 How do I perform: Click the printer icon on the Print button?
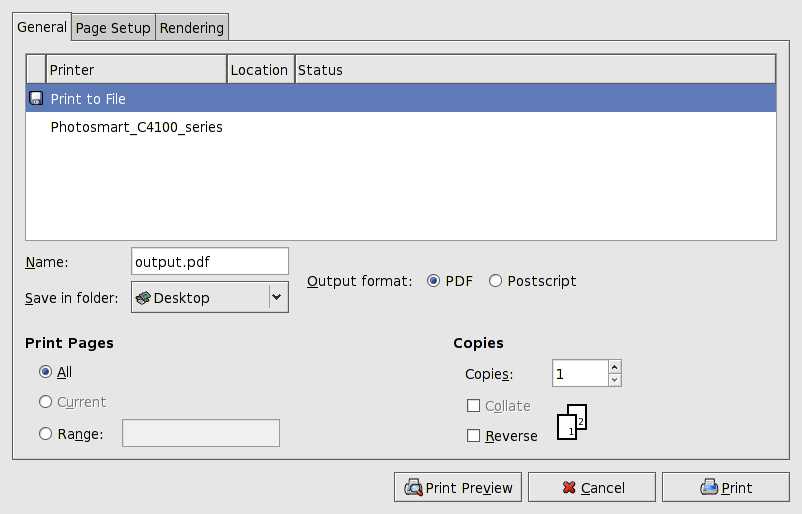[709, 488]
